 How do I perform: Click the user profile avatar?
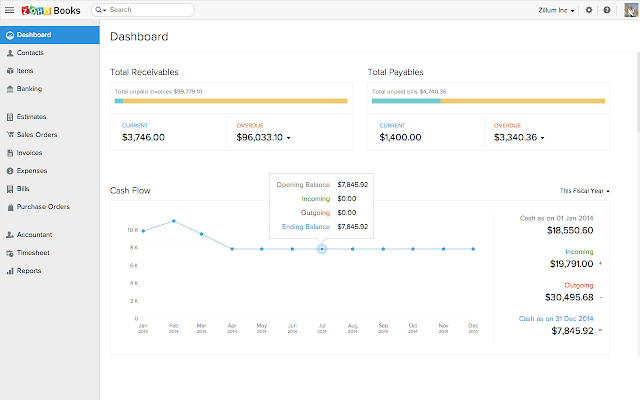pyautogui.click(x=631, y=10)
